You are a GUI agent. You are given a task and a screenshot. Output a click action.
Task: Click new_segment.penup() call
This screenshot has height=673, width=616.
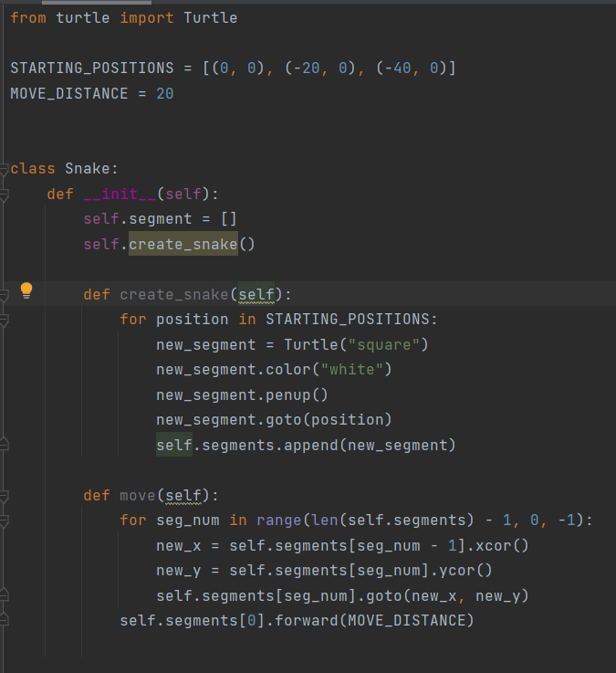(242, 394)
